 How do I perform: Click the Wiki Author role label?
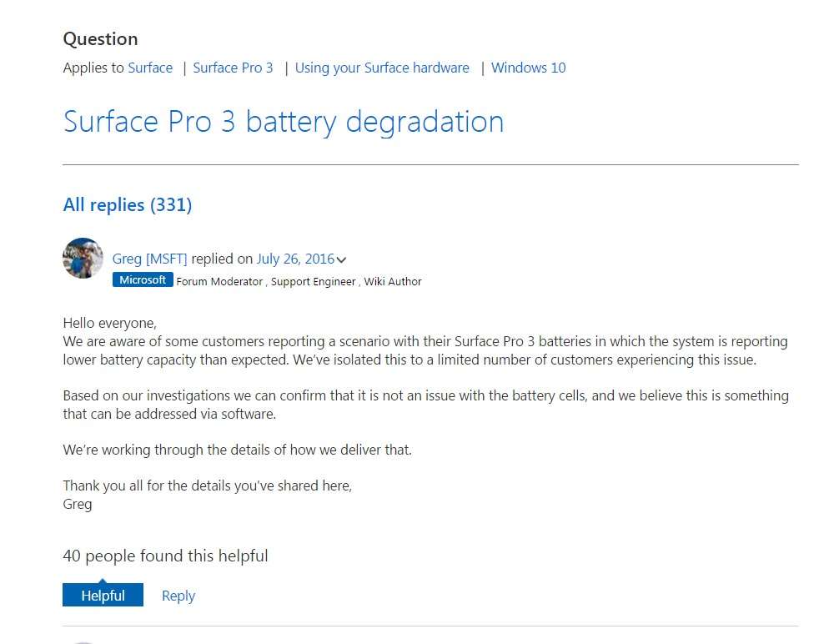(x=393, y=282)
